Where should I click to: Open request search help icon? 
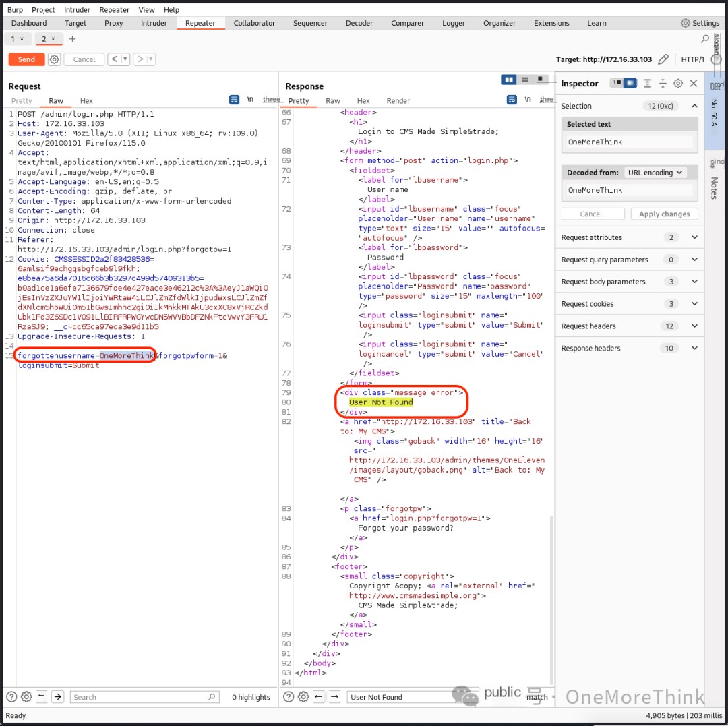(11, 697)
